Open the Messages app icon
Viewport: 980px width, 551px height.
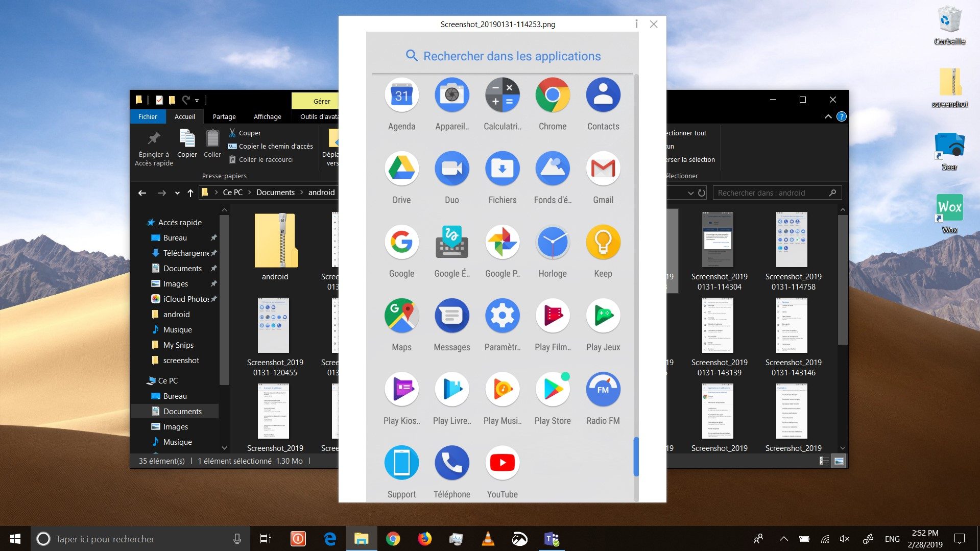pyautogui.click(x=451, y=316)
